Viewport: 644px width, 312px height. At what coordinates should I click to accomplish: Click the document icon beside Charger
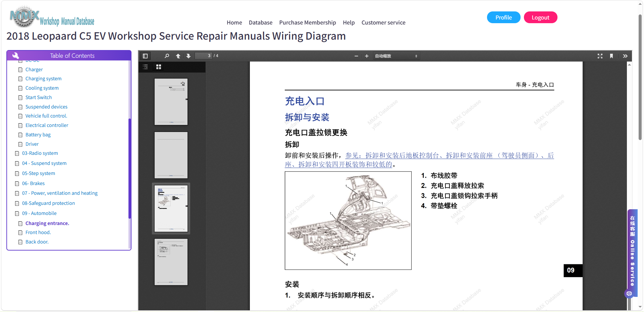click(20, 70)
